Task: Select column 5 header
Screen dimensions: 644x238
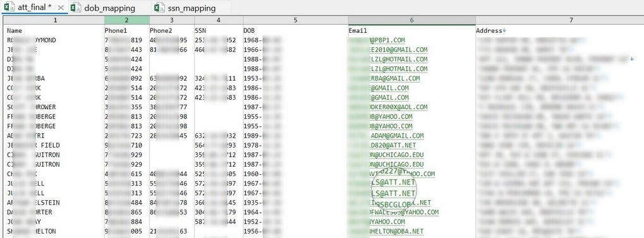Action: tap(295, 20)
